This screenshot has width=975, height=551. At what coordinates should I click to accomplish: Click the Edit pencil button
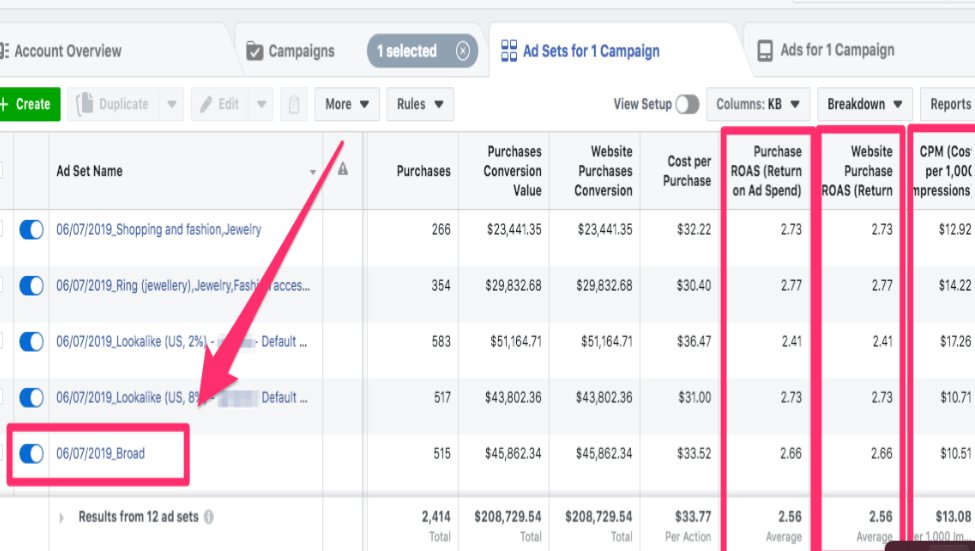point(219,104)
